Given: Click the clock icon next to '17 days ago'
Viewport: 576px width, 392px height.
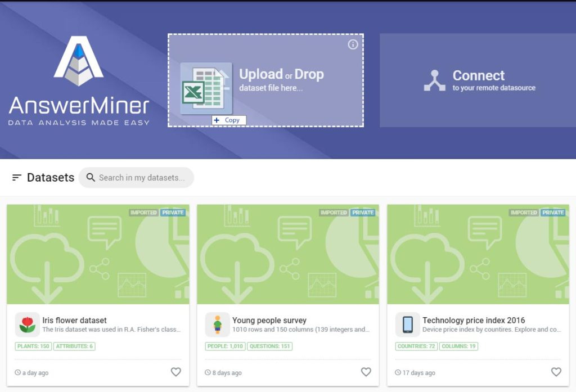Looking at the screenshot, I should [398, 372].
